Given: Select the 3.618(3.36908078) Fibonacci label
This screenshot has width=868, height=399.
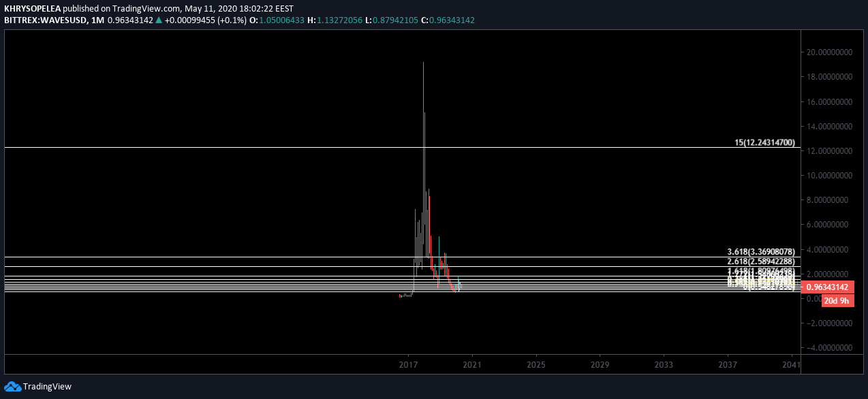Looking at the screenshot, I should tap(761, 252).
